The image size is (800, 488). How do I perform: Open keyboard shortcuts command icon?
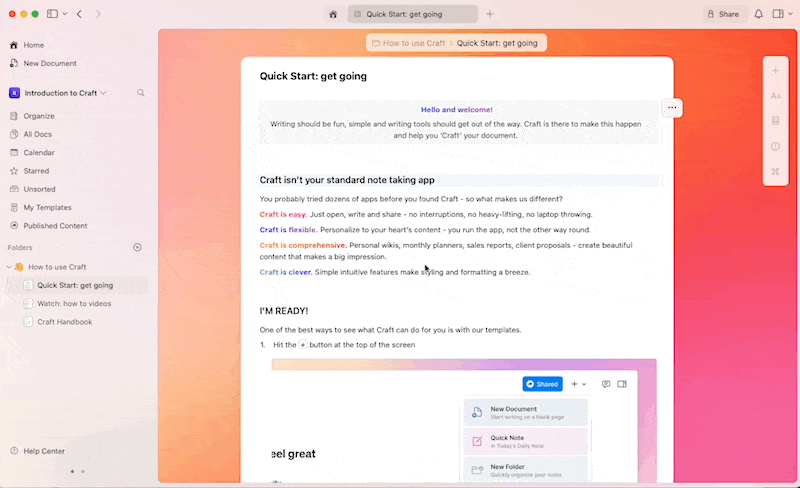pos(776,172)
